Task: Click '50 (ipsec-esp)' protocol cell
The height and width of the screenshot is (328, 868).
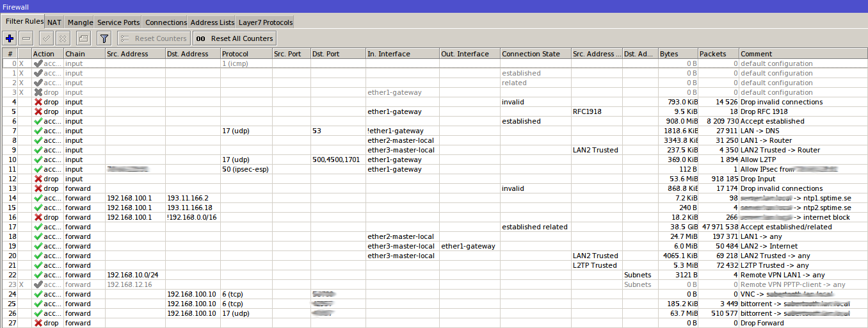Action: click(246, 169)
